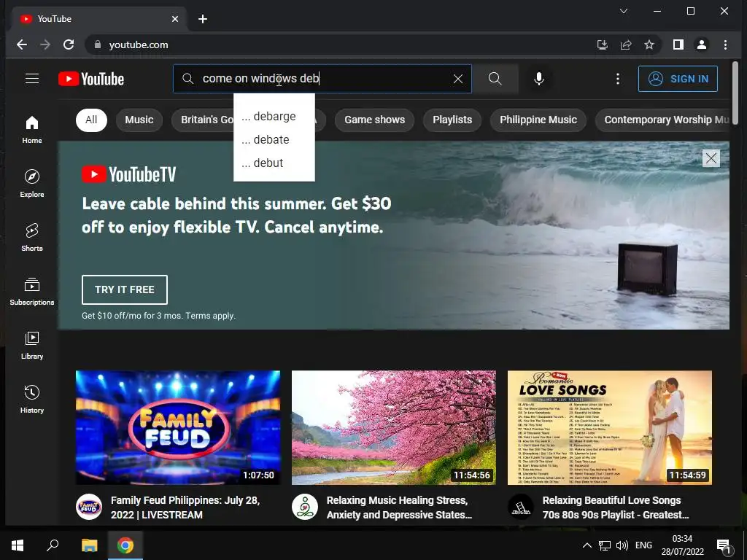The height and width of the screenshot is (560, 747).
Task: Select the Game shows filter chip
Action: tap(374, 120)
